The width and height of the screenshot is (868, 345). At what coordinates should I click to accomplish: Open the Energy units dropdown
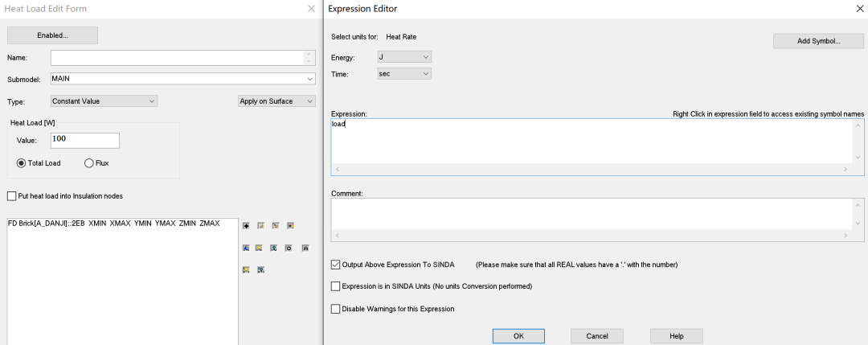[x=404, y=57]
